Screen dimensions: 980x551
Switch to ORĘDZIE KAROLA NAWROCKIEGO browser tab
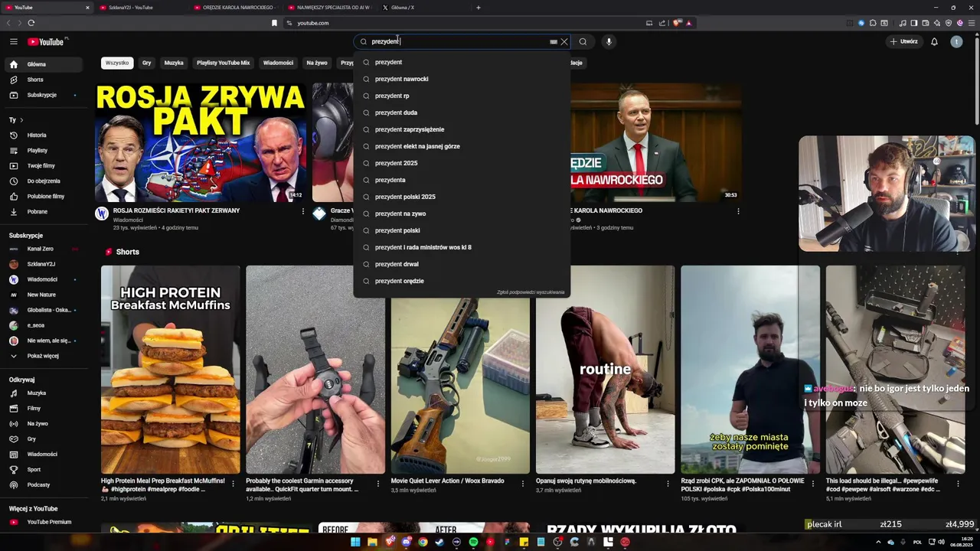[234, 8]
